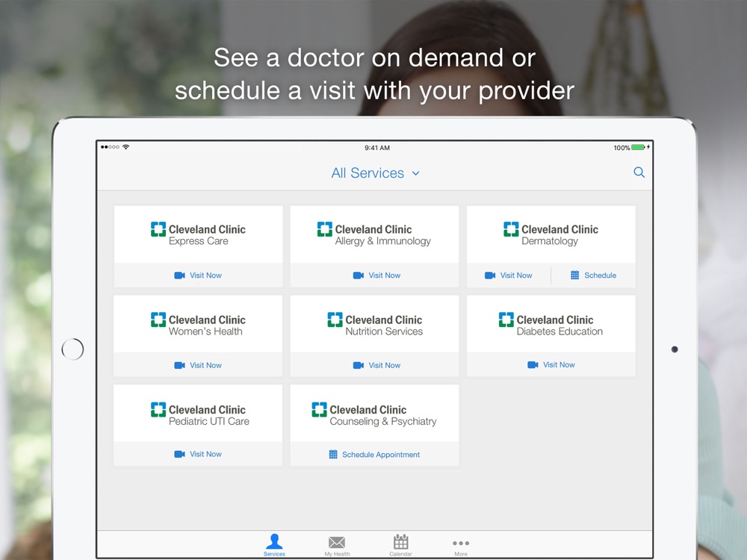Click Express Care video camera icon
747x560 pixels.
pos(179,276)
